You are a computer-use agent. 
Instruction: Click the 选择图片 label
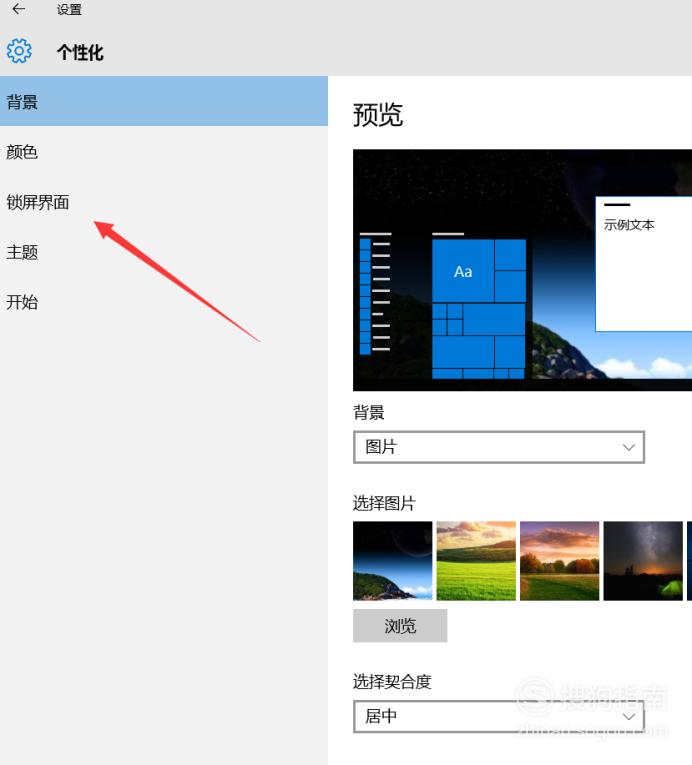click(x=384, y=503)
